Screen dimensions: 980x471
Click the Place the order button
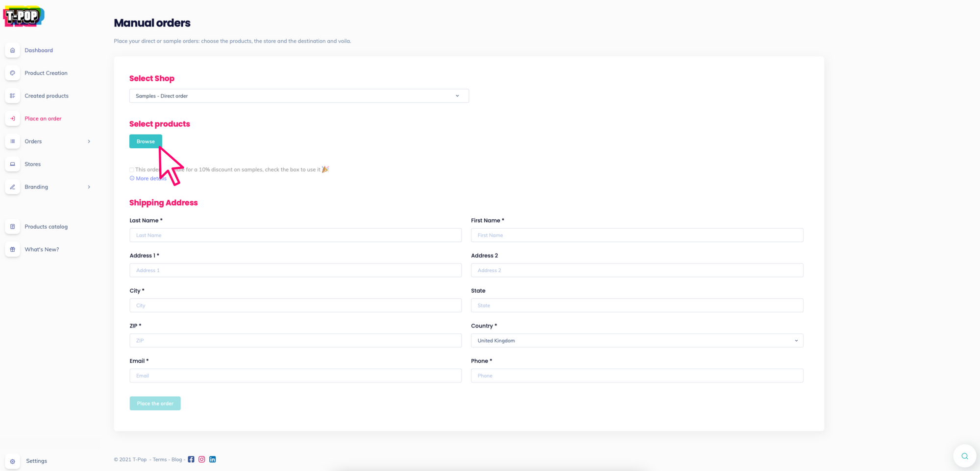(155, 403)
